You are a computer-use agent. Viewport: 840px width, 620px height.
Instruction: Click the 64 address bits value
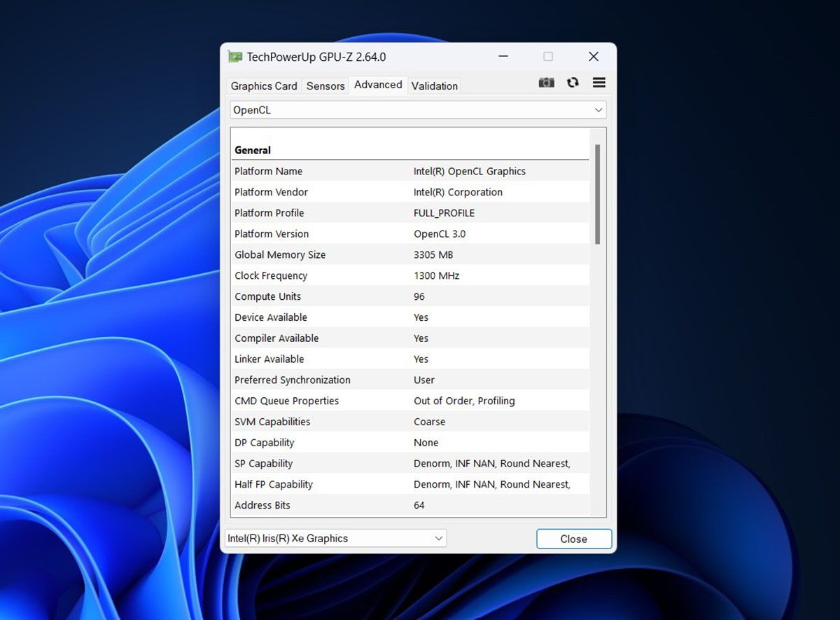coord(419,505)
